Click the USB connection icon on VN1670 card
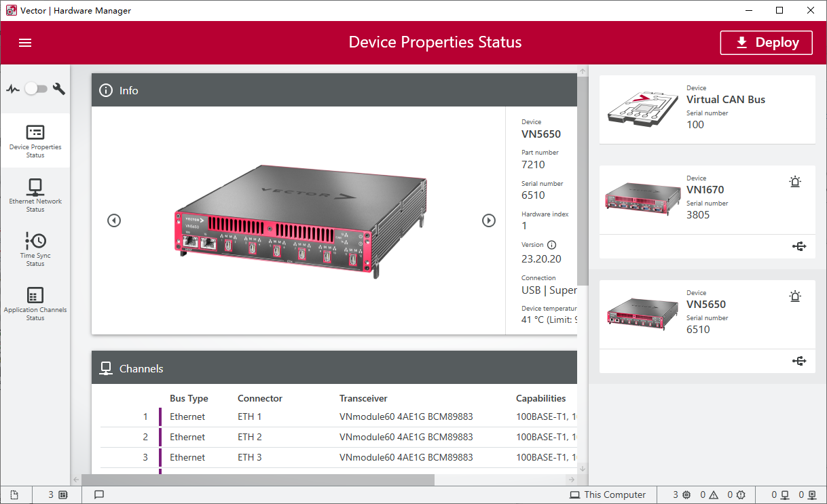The height and width of the screenshot is (504, 827). pyautogui.click(x=799, y=246)
